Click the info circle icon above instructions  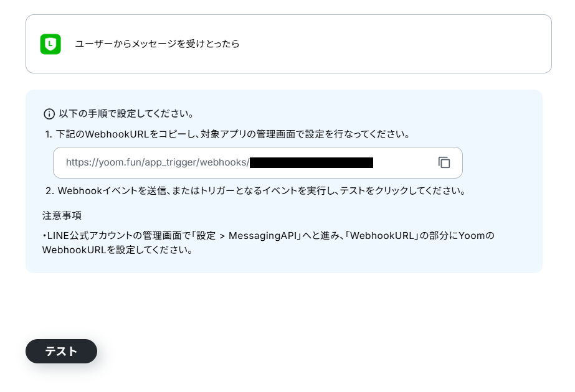pos(49,114)
